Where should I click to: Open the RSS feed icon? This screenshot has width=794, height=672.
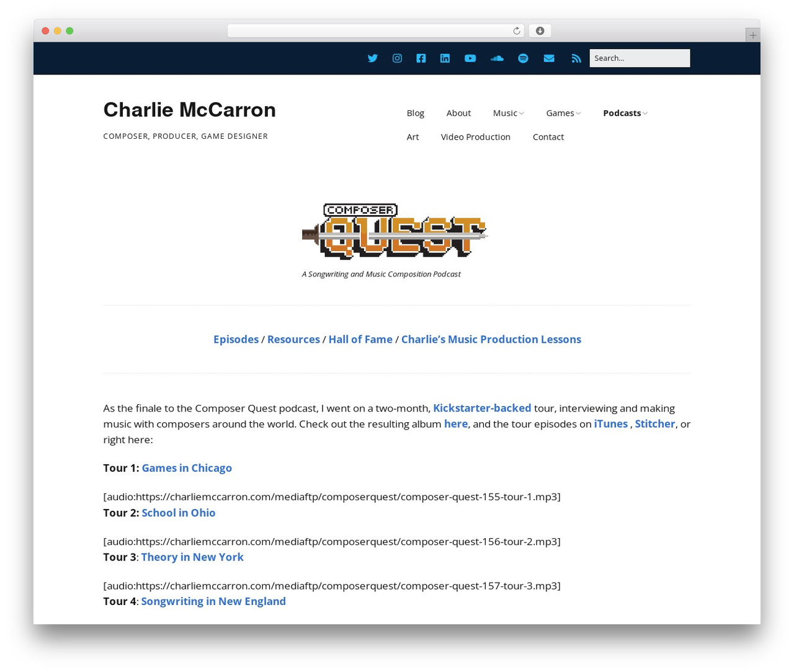point(576,58)
